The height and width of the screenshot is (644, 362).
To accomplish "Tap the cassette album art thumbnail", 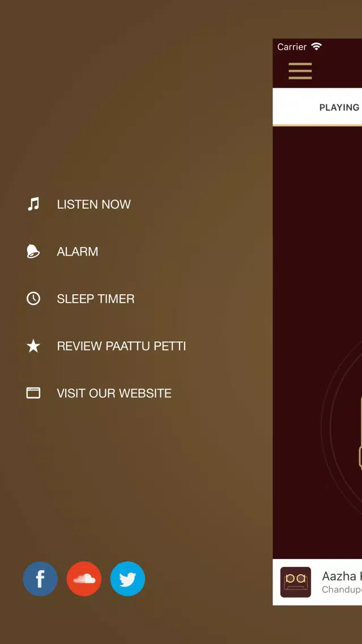I will click(x=296, y=582).
